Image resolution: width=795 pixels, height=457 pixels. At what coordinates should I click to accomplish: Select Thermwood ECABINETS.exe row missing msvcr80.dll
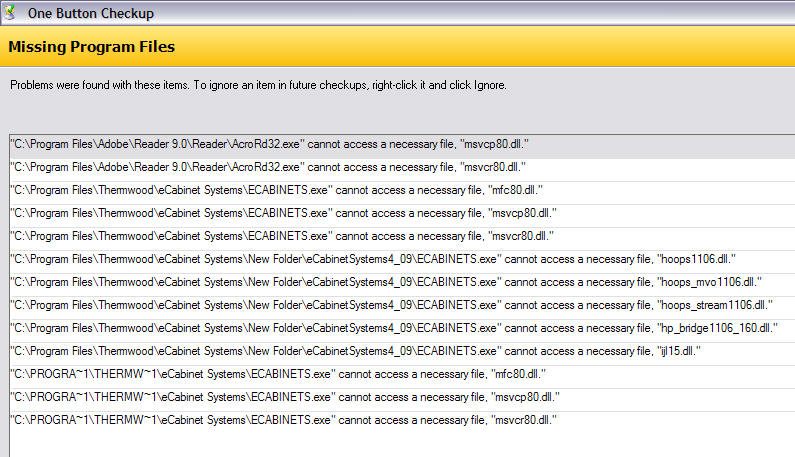coord(402,239)
